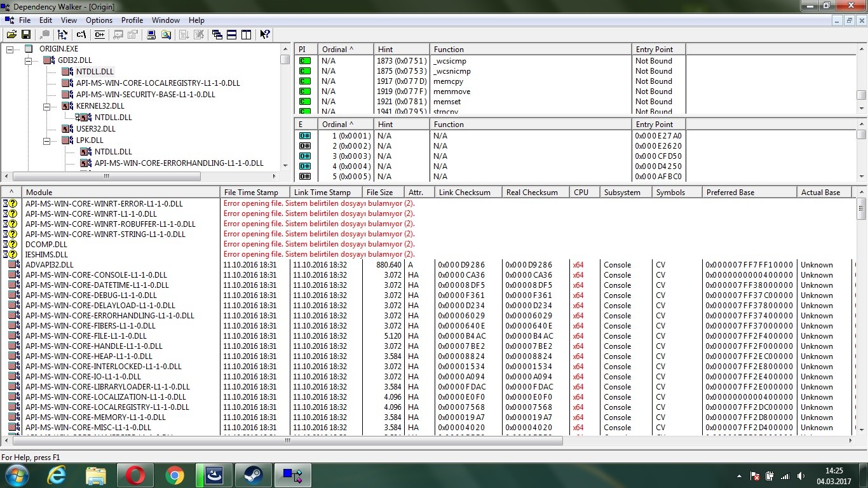Screen dimensions: 868x488
Task: Click Preferred Base column header
Action: click(x=750, y=192)
